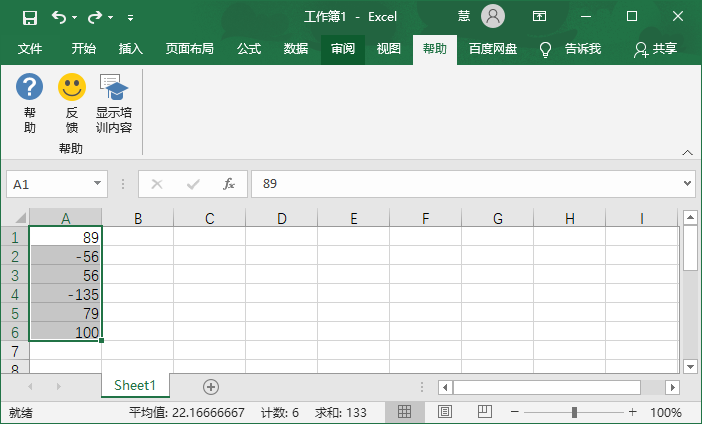
Task: Open the Name Box dropdown arrow
Action: pyautogui.click(x=97, y=184)
